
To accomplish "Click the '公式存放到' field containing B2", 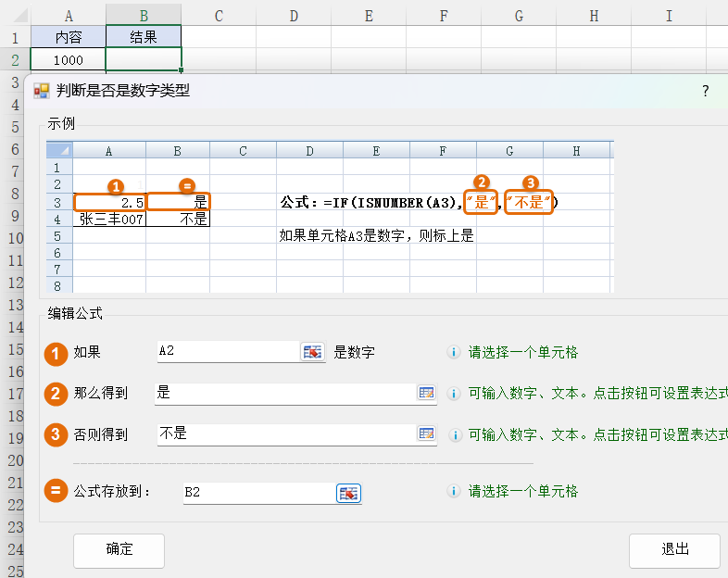I will tap(257, 493).
